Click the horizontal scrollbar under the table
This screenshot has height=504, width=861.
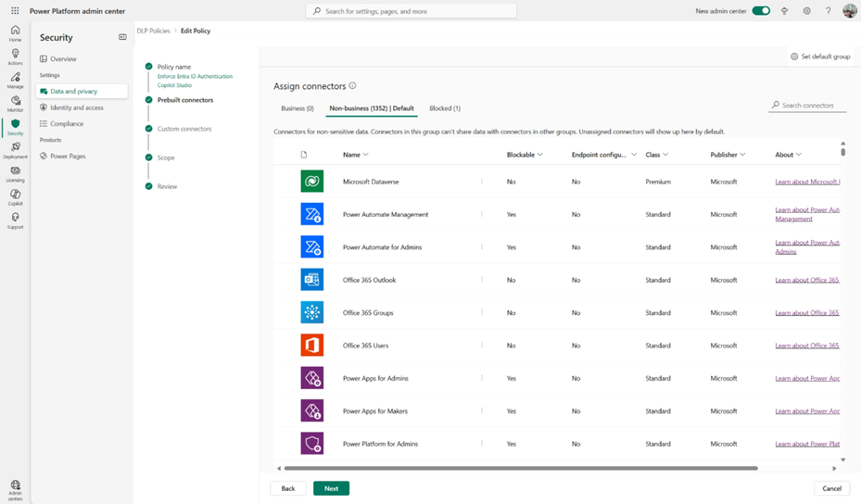point(521,468)
